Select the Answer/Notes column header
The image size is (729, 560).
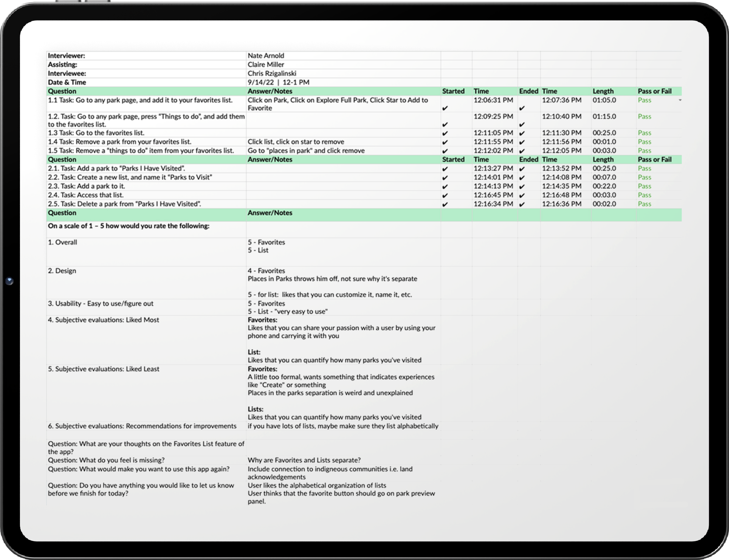point(269,91)
